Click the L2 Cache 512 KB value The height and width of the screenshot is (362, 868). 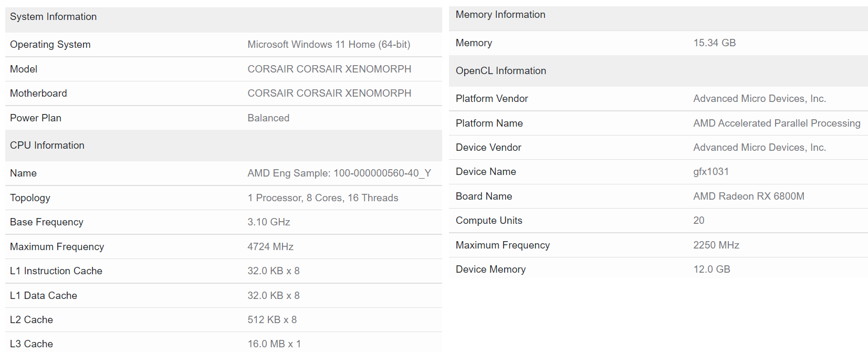272,320
